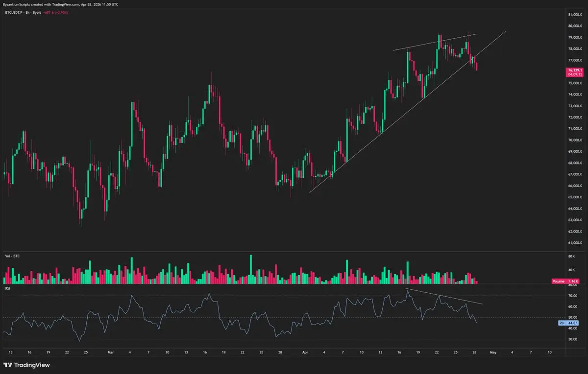The width and height of the screenshot is (588, 374).
Task: Click the 78,000.0 price axis label
Action: [574, 49]
